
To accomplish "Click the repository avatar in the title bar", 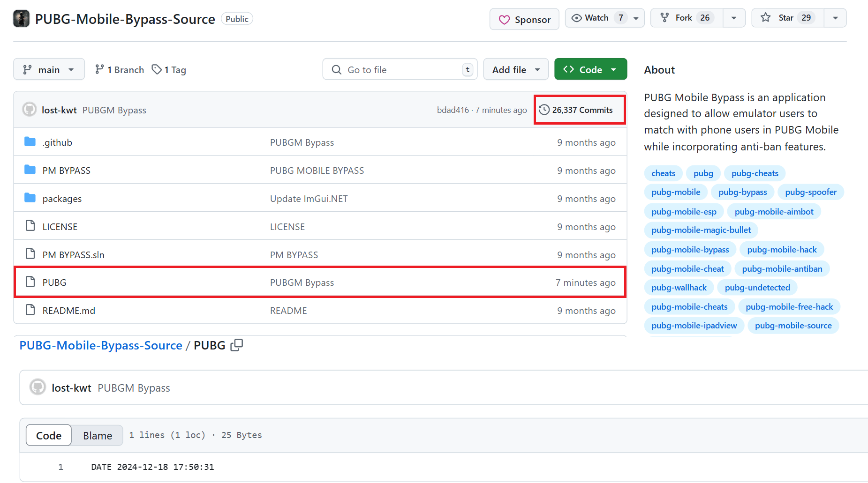I will 21,19.
